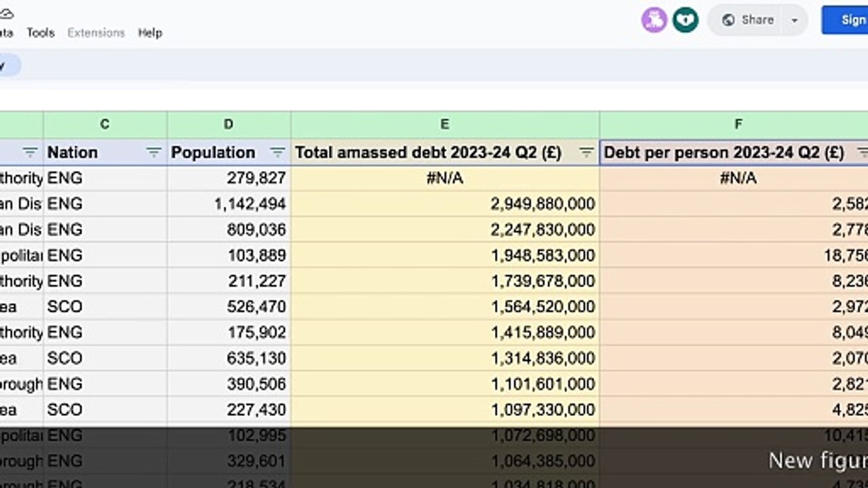This screenshot has height=488, width=868.
Task: Select debt cell 1,564,520,000
Action: pos(445,307)
